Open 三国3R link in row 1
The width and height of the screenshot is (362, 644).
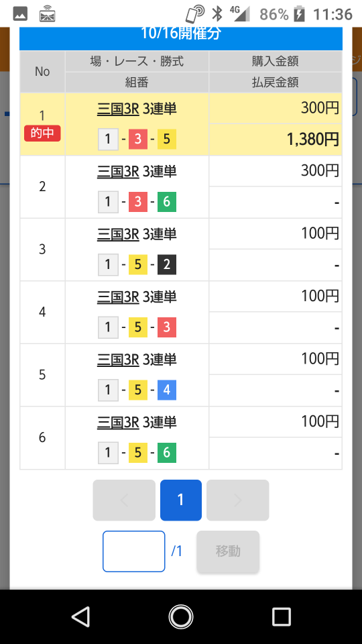(x=118, y=109)
